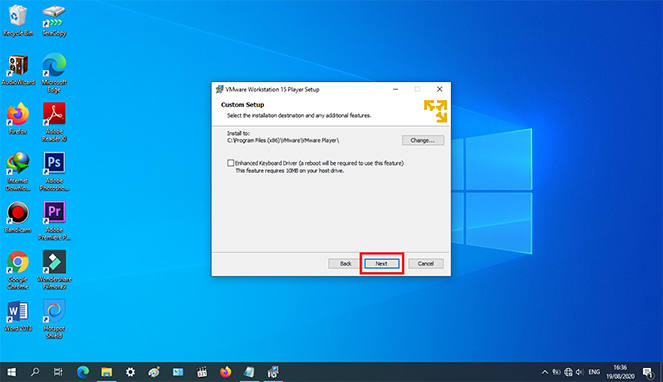This screenshot has height=382, width=663.
Task: Open Microsoft Edge from the taskbar
Action: coord(83,372)
